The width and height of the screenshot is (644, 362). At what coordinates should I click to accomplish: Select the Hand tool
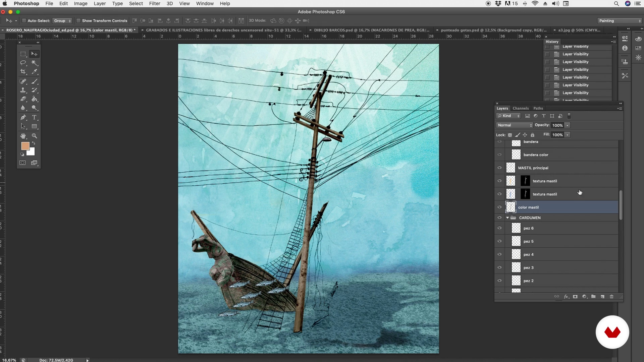coord(23,136)
